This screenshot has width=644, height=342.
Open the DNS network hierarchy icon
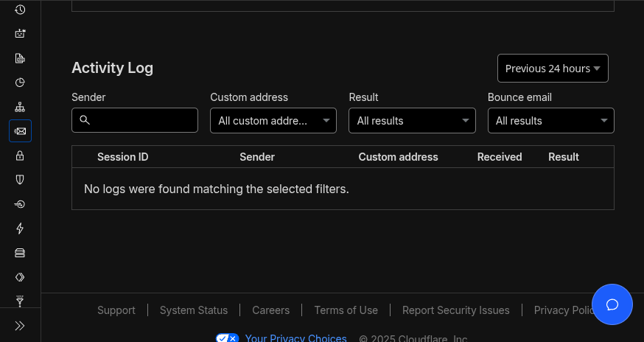[20, 107]
